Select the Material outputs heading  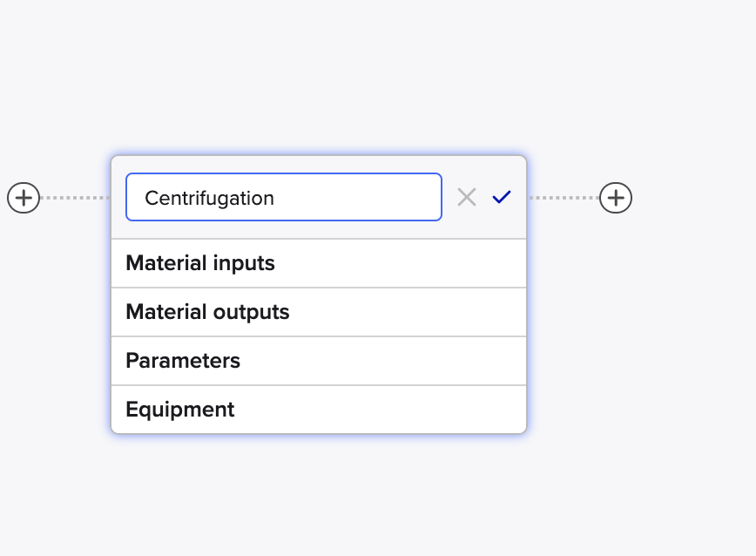point(207,312)
